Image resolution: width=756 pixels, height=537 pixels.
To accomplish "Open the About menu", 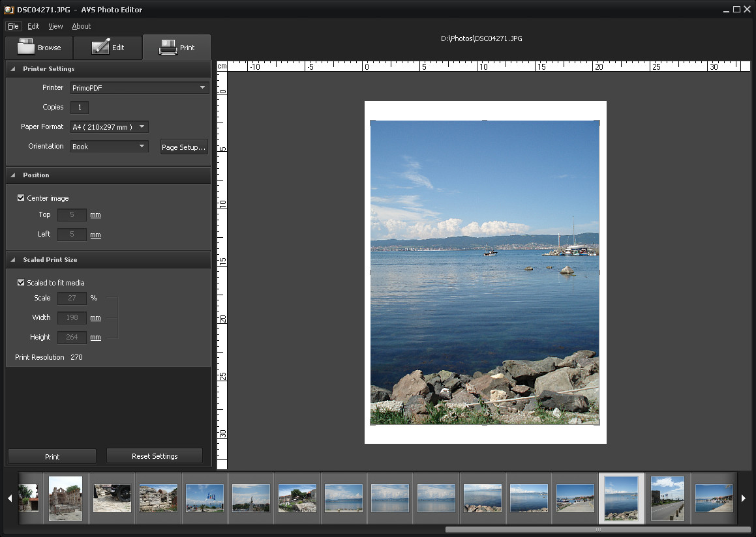I will point(82,26).
